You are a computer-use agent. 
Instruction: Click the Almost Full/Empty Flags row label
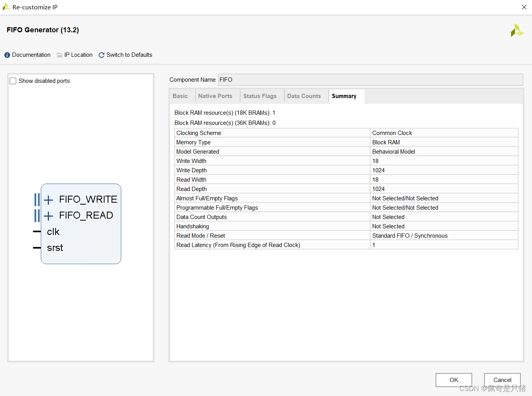click(x=207, y=198)
